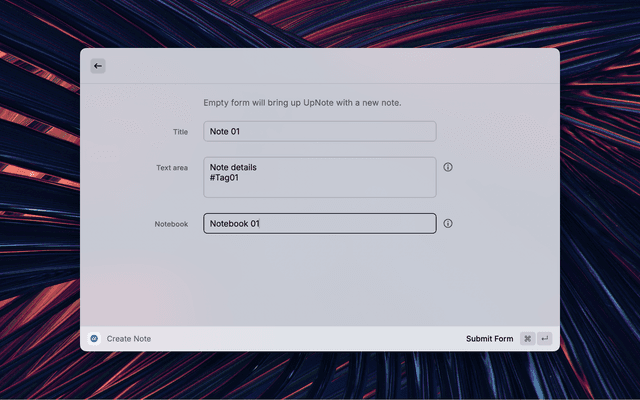Click the "Text area" field label

tap(172, 168)
